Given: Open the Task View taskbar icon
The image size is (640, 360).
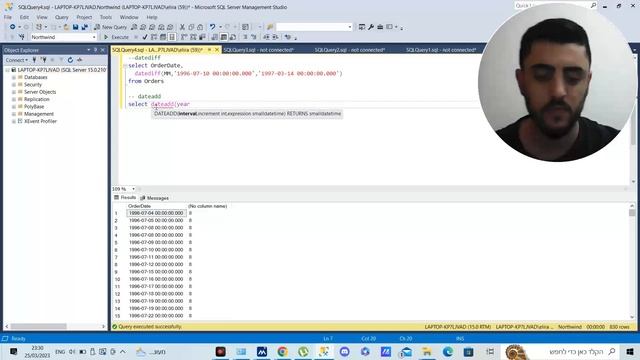Looking at the screenshot, I should click(490, 351).
